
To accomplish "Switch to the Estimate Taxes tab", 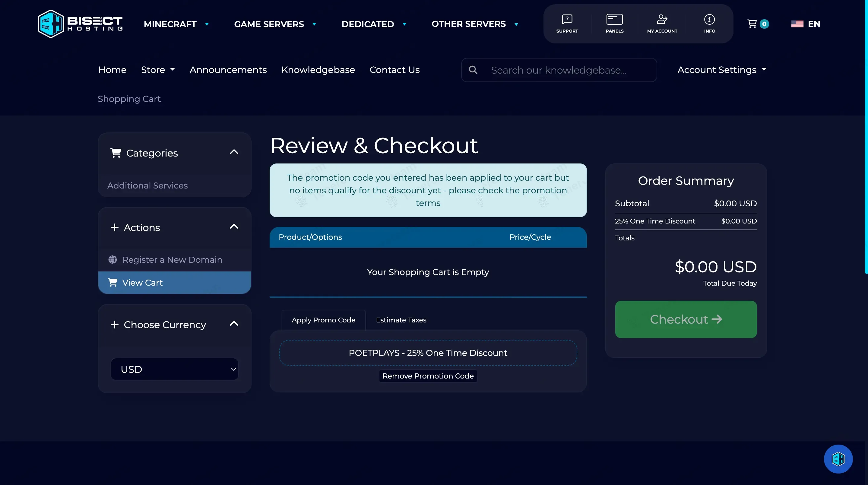I will pyautogui.click(x=401, y=320).
